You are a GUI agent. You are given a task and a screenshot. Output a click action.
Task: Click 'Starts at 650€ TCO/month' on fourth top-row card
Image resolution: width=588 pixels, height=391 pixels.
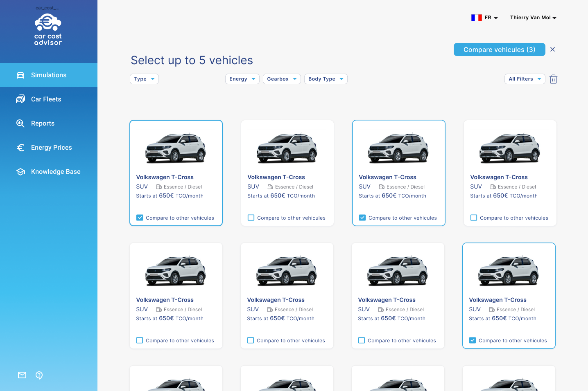pos(504,196)
